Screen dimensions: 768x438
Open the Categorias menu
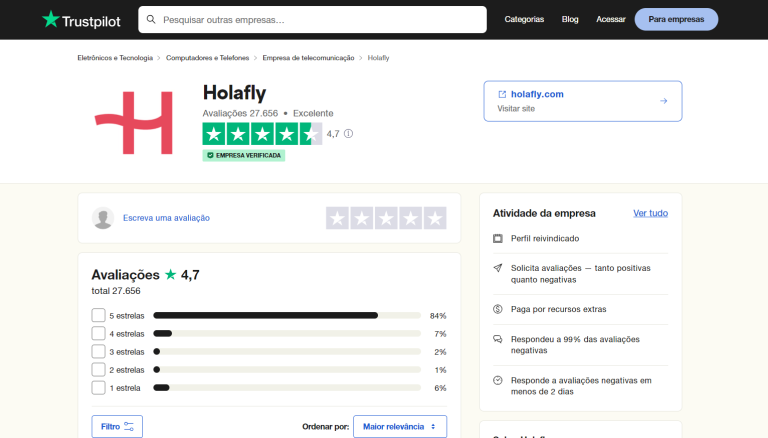[524, 20]
